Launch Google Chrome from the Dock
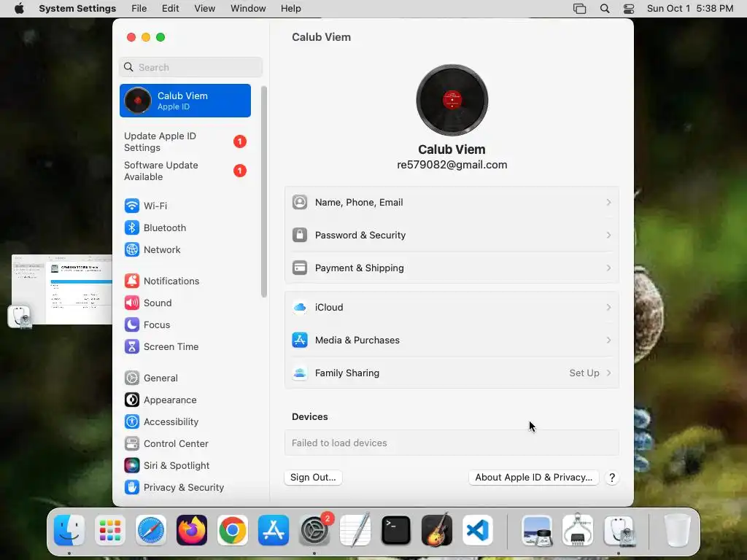Image resolution: width=747 pixels, height=560 pixels. [x=233, y=530]
